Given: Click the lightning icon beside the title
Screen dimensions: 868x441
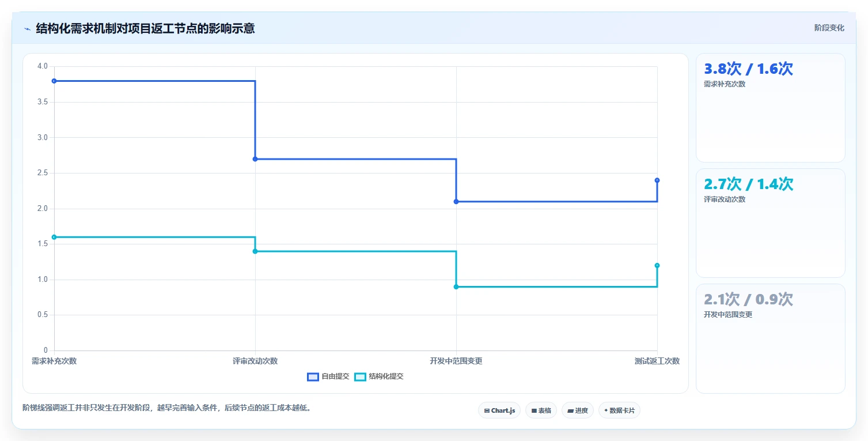Looking at the screenshot, I should (x=27, y=29).
